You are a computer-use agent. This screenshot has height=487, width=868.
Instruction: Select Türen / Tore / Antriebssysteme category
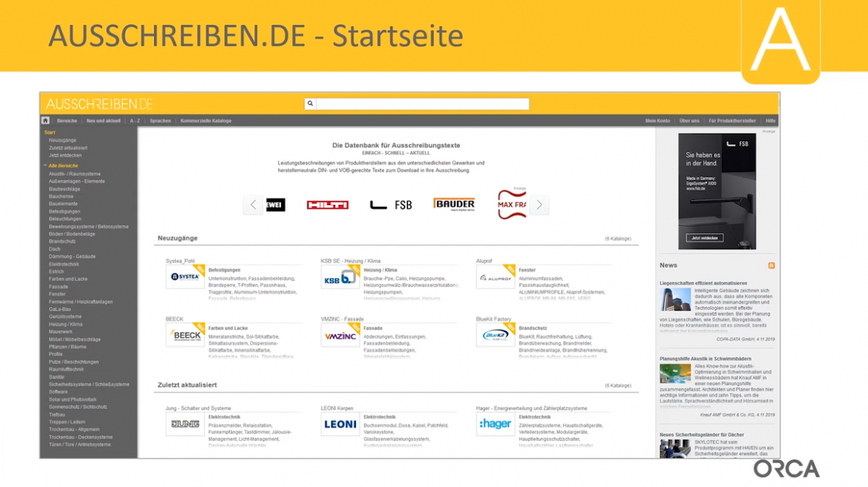[x=79, y=445]
